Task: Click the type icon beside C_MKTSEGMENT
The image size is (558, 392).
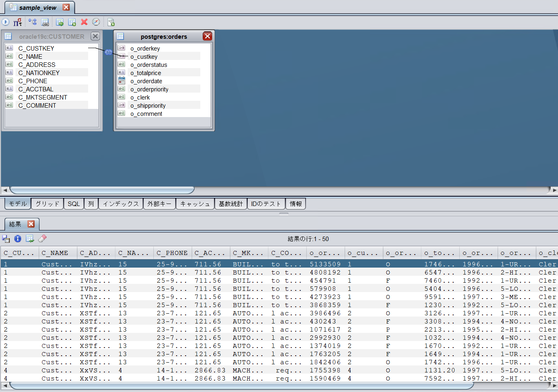Action: [x=9, y=97]
